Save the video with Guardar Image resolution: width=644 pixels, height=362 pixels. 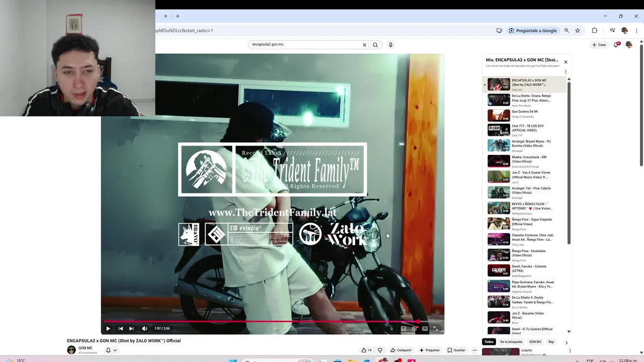tap(456, 350)
